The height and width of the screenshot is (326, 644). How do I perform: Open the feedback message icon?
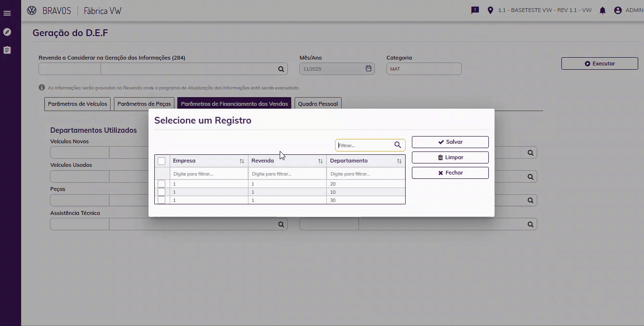(475, 10)
